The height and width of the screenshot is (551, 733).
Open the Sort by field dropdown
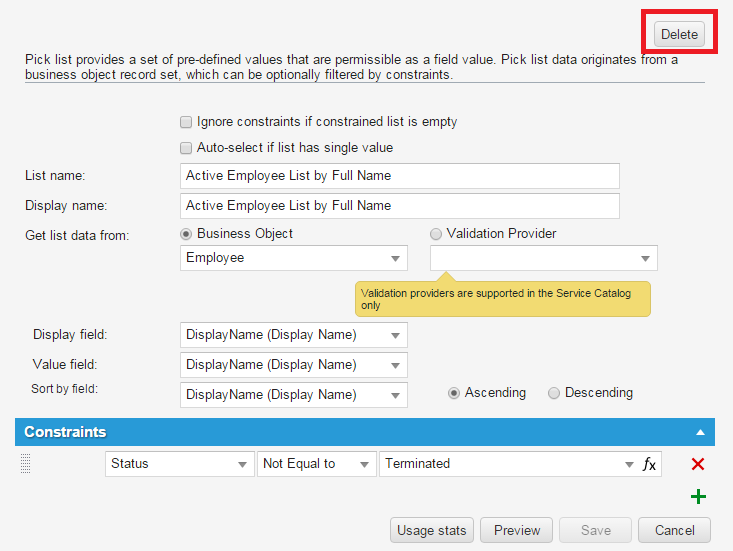point(294,395)
